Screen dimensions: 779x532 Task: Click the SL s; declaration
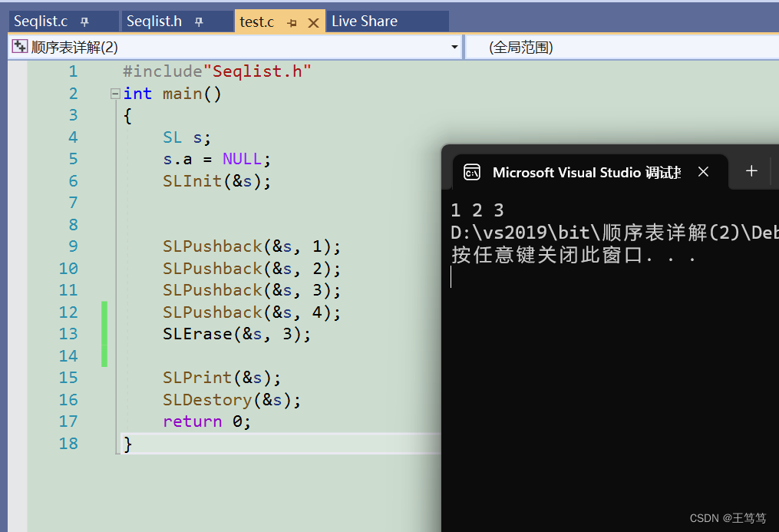pyautogui.click(x=186, y=137)
